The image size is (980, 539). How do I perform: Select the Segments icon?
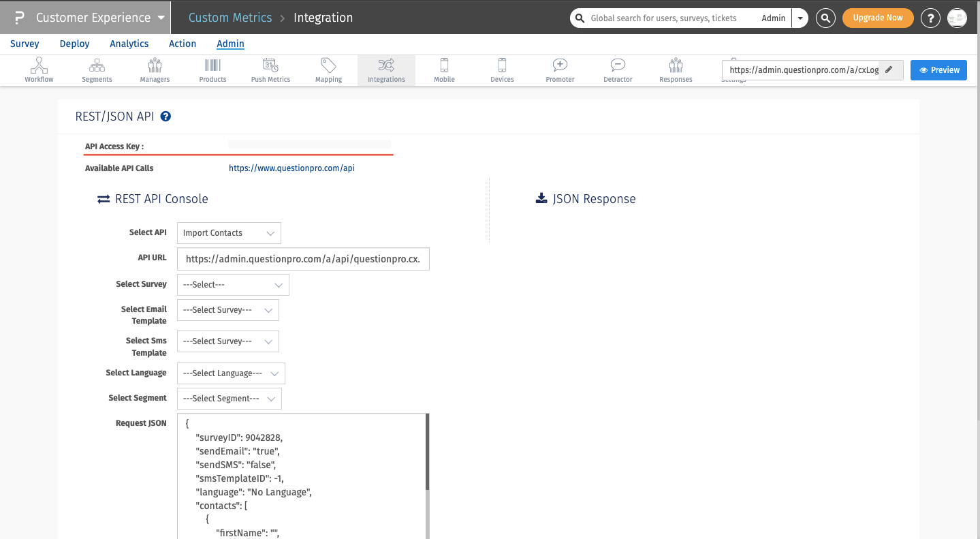pos(96,70)
